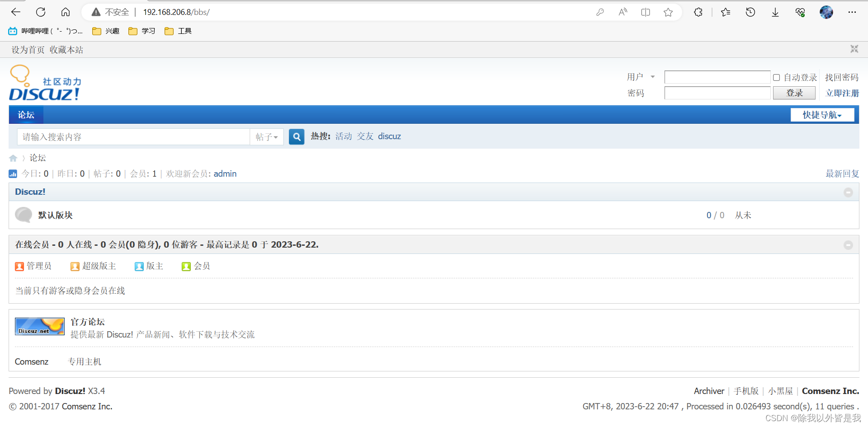Open the Comsenz friend link
Viewport: 868px width, 427px height.
click(x=32, y=361)
